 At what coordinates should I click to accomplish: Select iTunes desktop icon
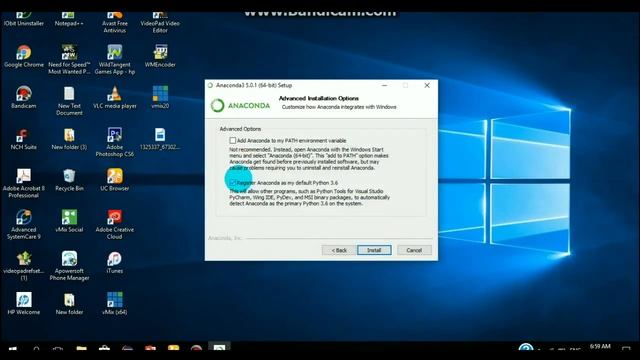tap(115, 263)
